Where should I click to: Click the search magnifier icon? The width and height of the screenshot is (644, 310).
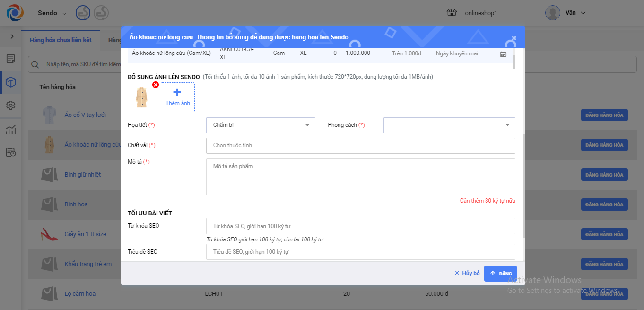[x=35, y=64]
